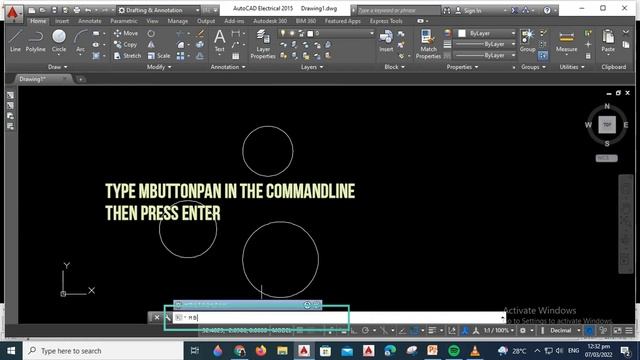640x360 pixels.
Task: Activate the Move command
Action: 126,33
